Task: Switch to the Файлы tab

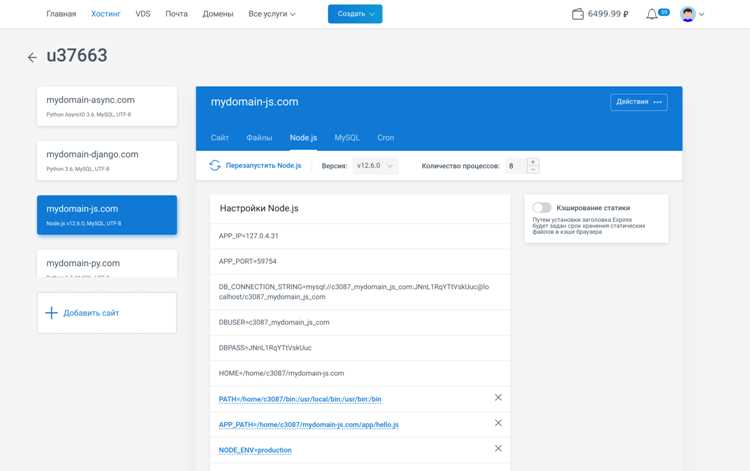Action: (x=259, y=138)
